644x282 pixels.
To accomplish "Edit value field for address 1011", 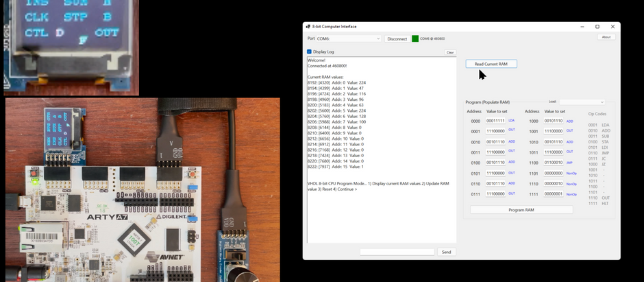I will tap(554, 152).
